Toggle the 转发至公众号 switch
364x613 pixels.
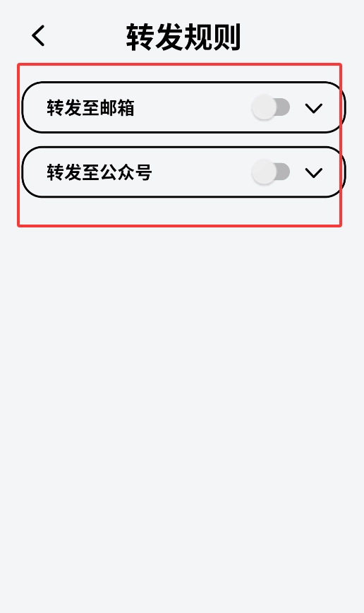[x=271, y=172]
